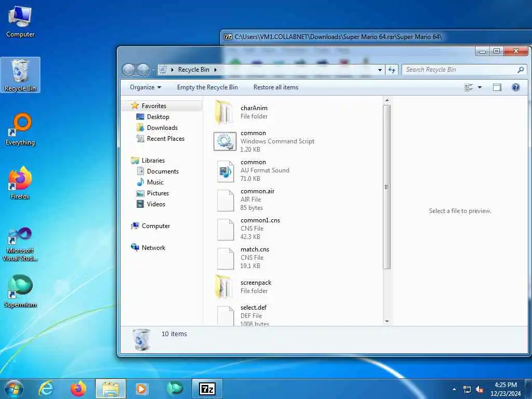Open Windows Media Player taskbar icon
Screen dimensions: 532x399
[141, 389]
